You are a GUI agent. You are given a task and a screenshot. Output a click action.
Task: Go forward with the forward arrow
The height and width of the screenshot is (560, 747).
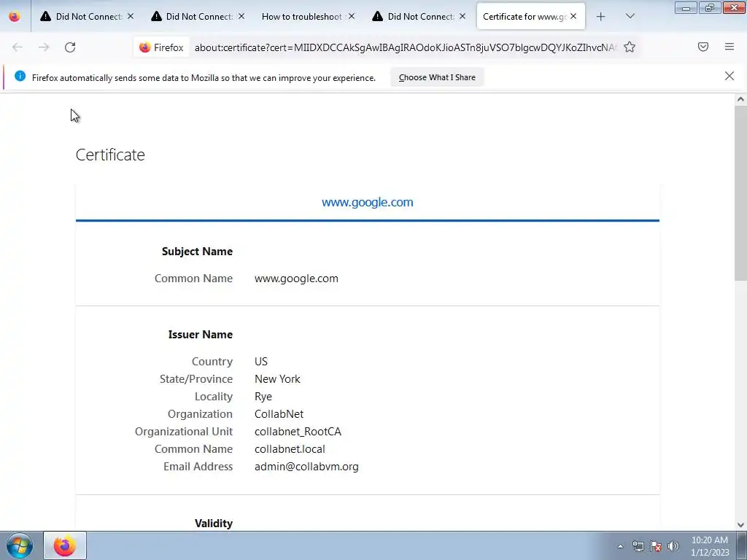pyautogui.click(x=44, y=47)
